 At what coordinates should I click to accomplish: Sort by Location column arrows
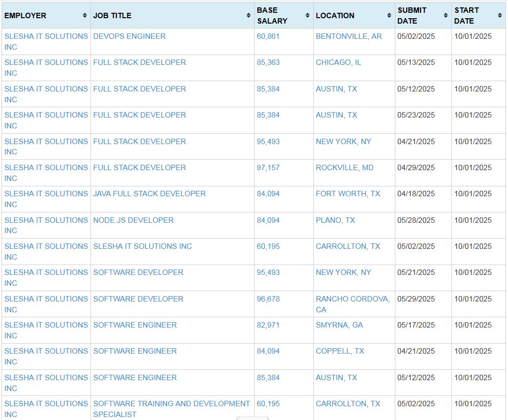tap(389, 16)
